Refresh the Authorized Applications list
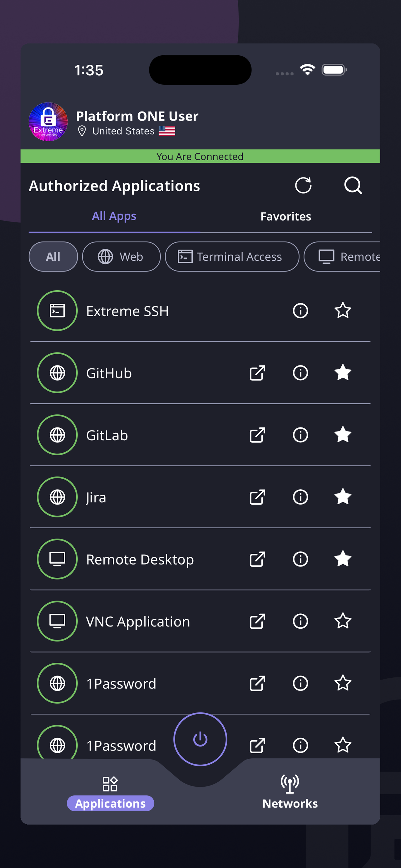This screenshot has width=401, height=868. (303, 185)
